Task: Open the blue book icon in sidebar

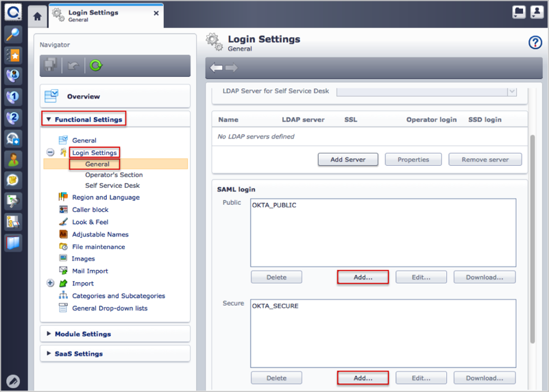Action: click(x=13, y=243)
